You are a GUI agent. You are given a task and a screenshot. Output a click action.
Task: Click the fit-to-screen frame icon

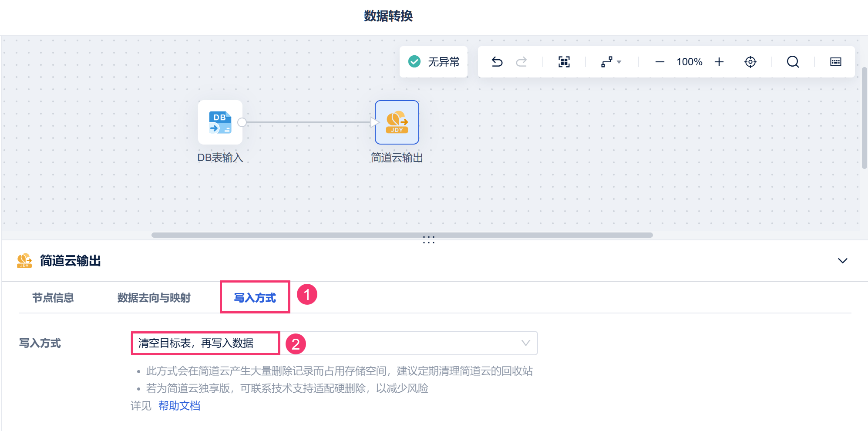(564, 62)
